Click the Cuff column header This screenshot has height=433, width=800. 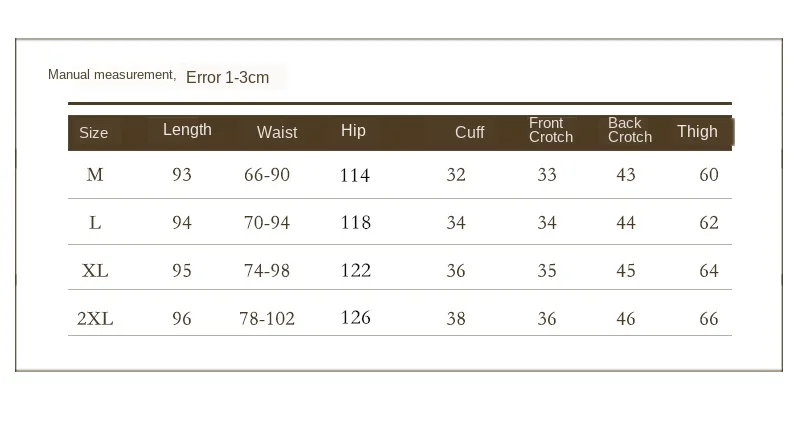coord(469,133)
